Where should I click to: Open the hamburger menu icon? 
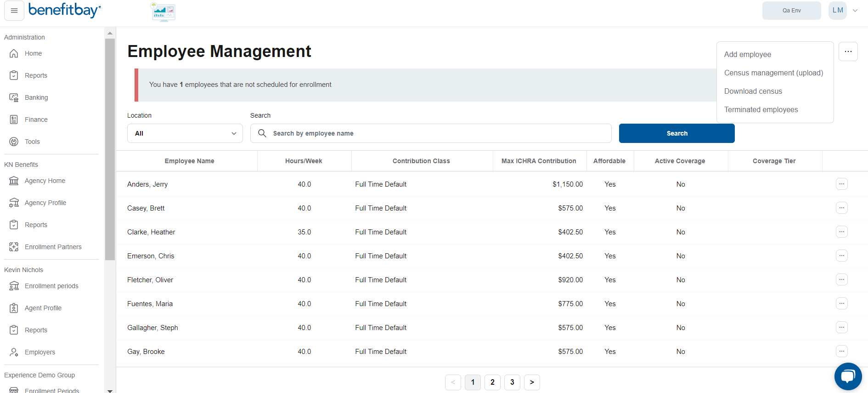coord(14,11)
